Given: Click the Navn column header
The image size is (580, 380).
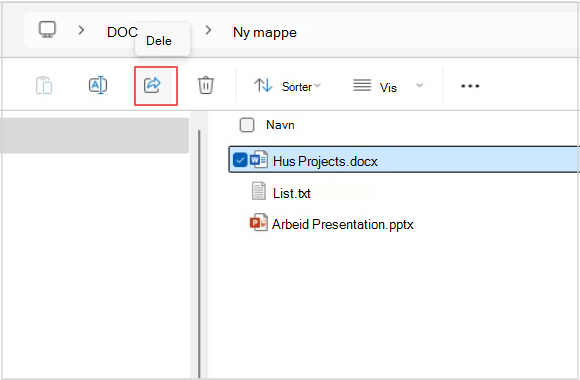Looking at the screenshot, I should click(280, 125).
